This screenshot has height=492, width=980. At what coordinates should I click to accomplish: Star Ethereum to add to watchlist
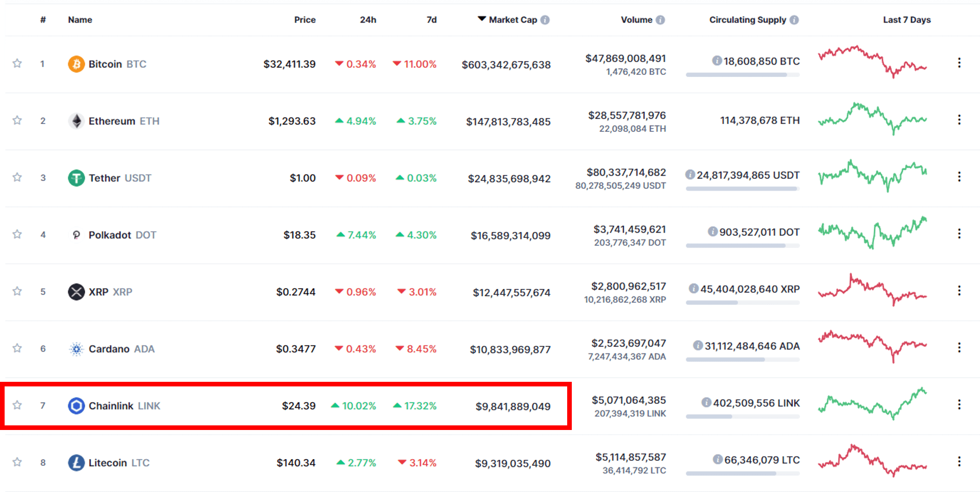17,120
